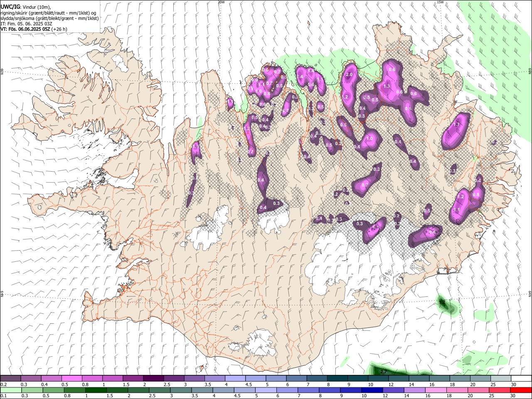Click the lavender upper swatch between 4 and 4.5

tap(235, 378)
